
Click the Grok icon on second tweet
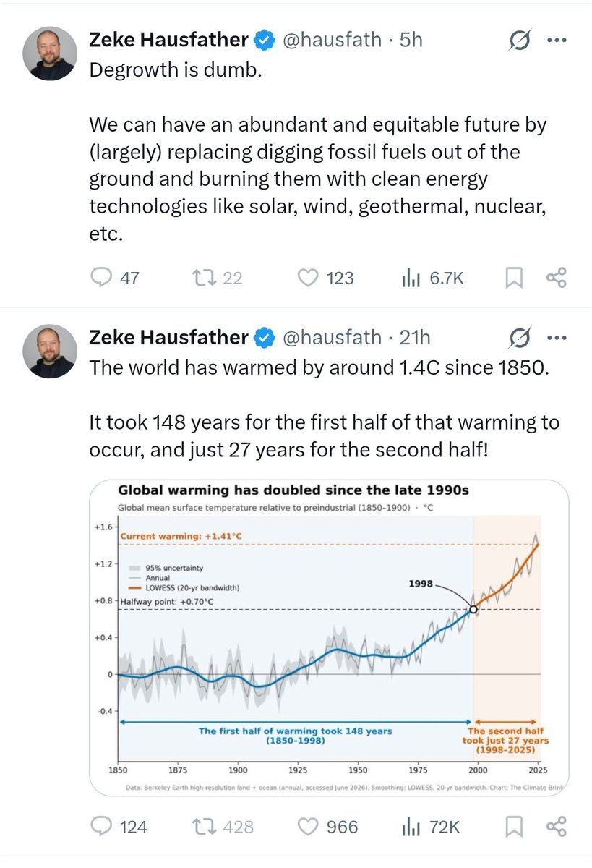coord(519,338)
